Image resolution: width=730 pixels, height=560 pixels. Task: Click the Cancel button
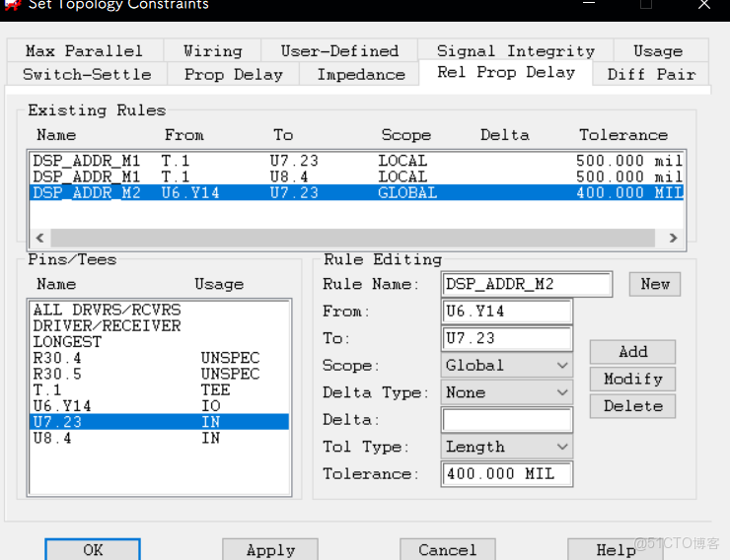[x=448, y=549]
